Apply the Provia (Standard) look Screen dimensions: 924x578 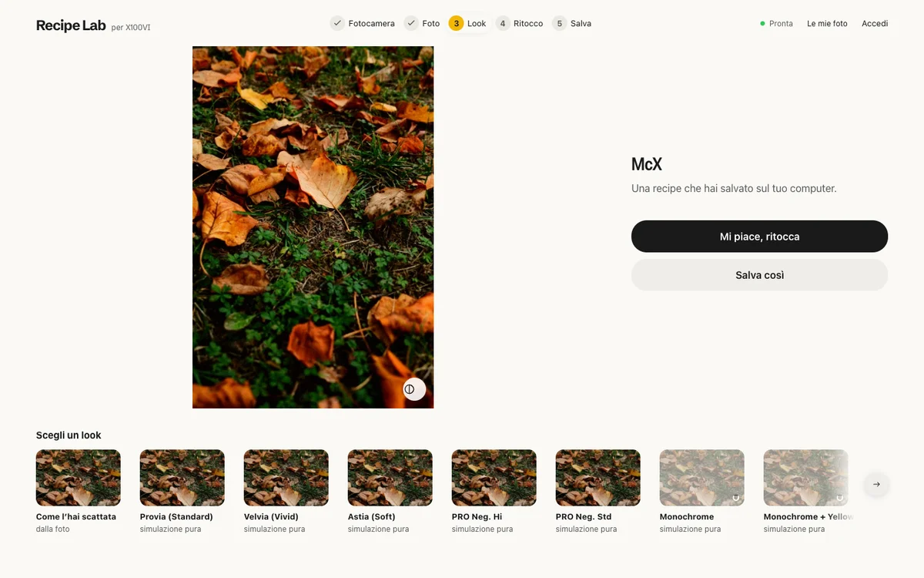tap(182, 492)
